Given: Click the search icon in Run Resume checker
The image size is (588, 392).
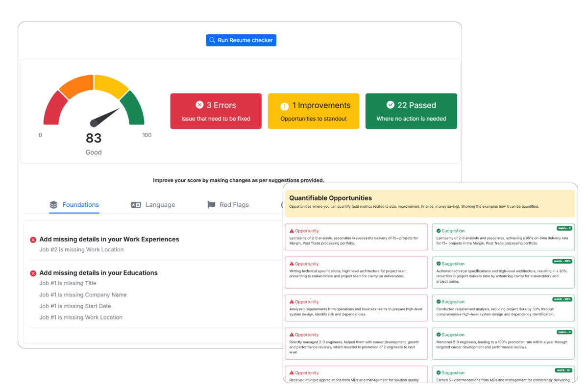Looking at the screenshot, I should coord(212,40).
